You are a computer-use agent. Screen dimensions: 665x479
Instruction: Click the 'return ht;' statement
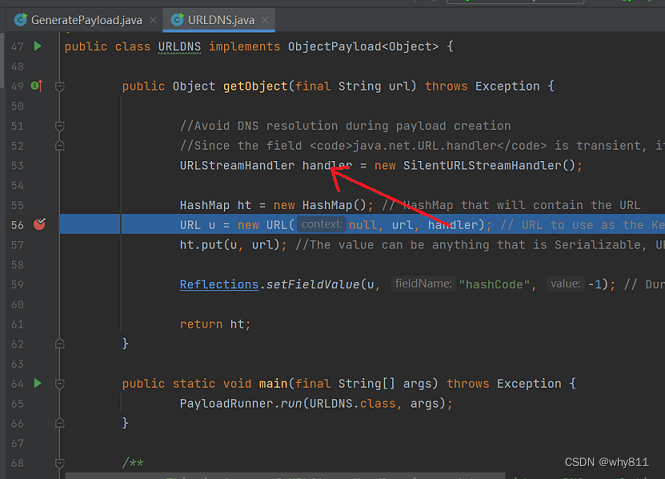[x=215, y=324]
